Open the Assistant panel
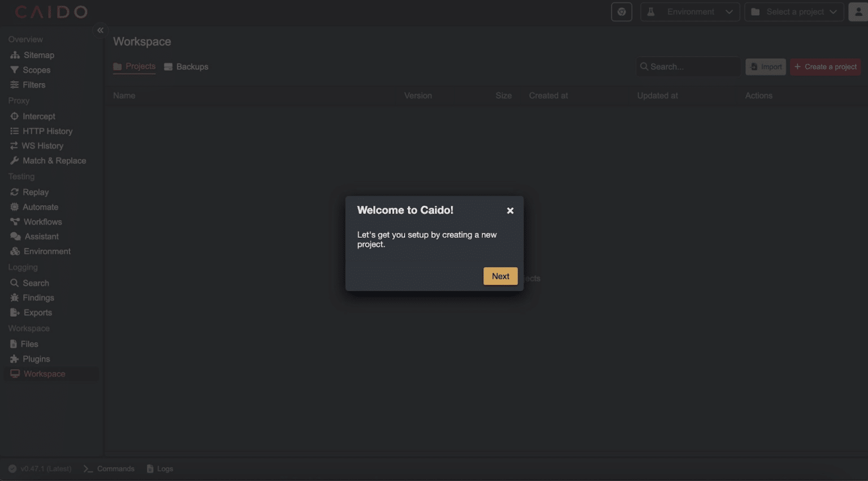 (40, 236)
